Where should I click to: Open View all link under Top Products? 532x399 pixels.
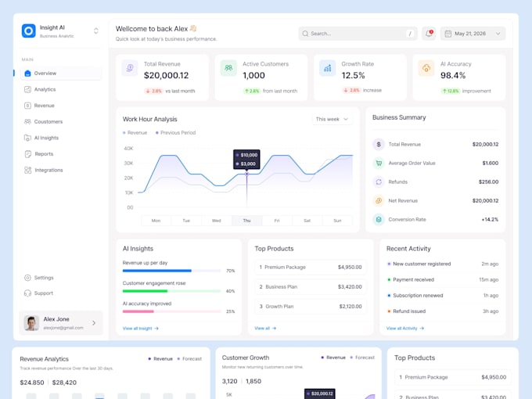point(265,328)
